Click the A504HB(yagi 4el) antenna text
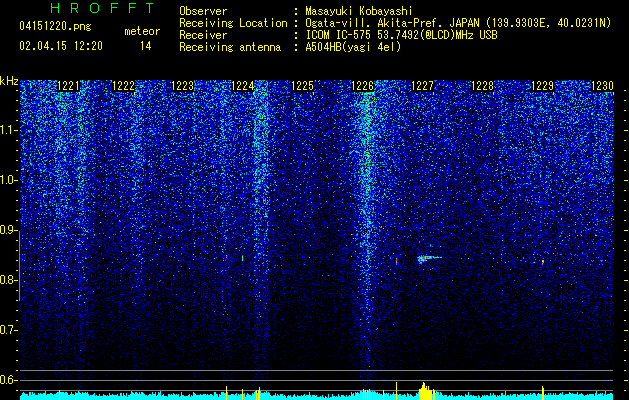Viewport: 629px width, 400px height. (x=353, y=47)
